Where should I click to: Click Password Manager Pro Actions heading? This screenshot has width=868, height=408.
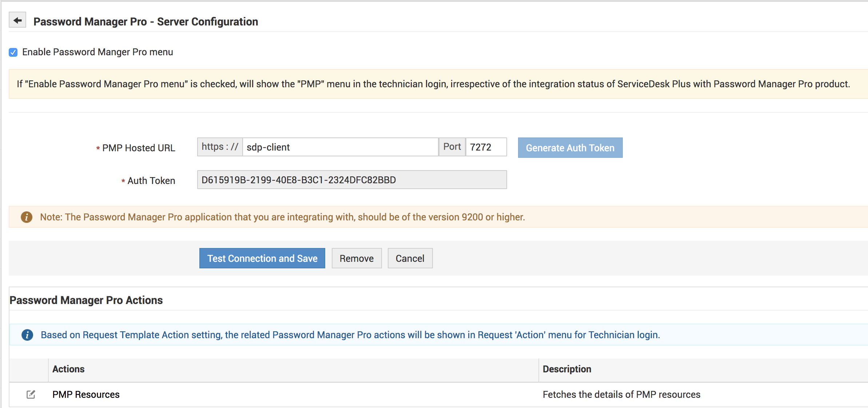86,300
